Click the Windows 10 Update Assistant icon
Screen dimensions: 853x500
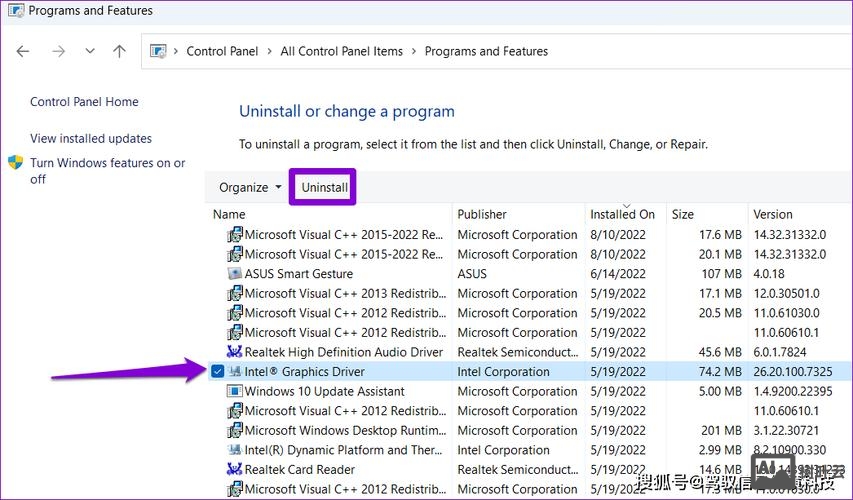point(234,391)
